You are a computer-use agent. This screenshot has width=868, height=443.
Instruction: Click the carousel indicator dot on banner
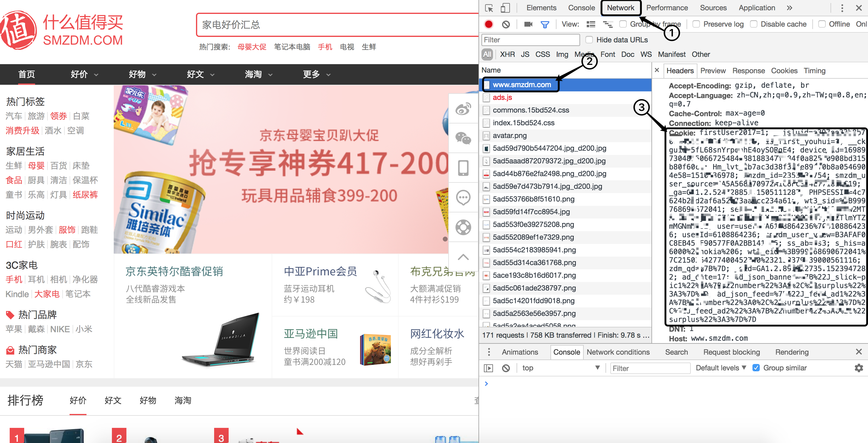point(445,239)
